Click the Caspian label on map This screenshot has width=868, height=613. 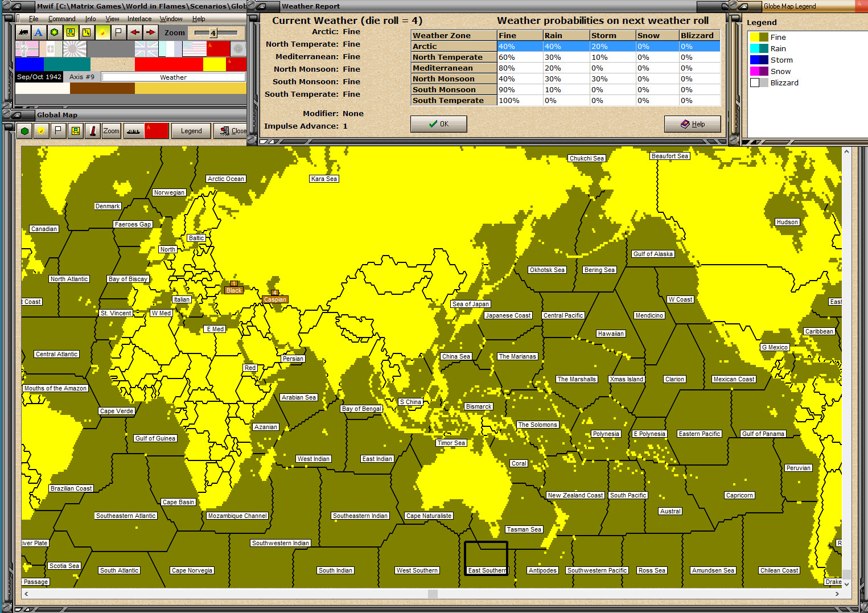tap(275, 299)
